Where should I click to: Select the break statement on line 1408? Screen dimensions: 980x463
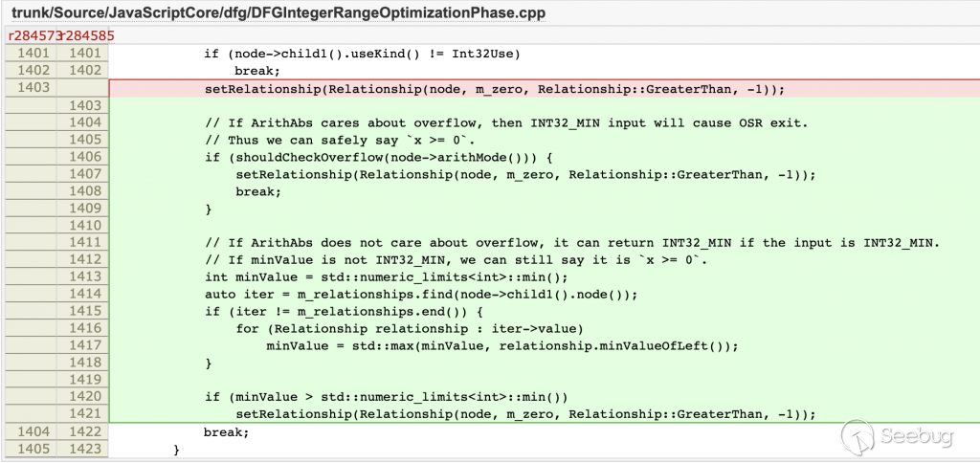(x=258, y=192)
